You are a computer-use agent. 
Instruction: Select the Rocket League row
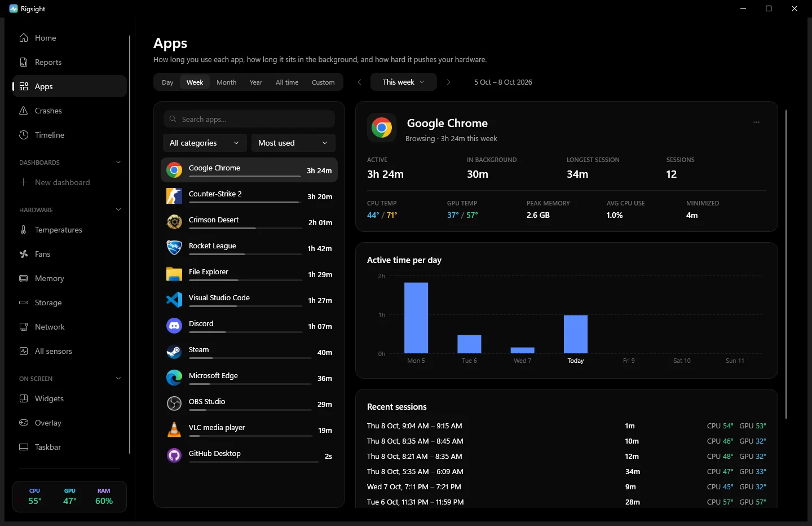pyautogui.click(x=249, y=248)
